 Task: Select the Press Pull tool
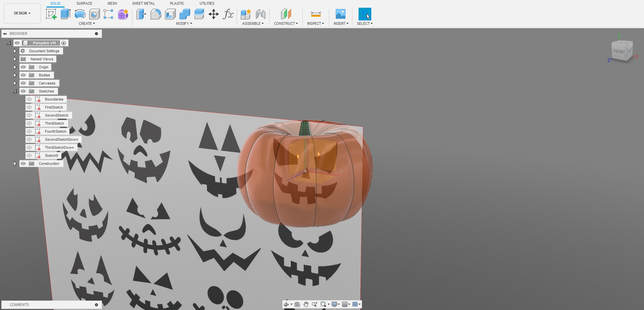(141, 14)
